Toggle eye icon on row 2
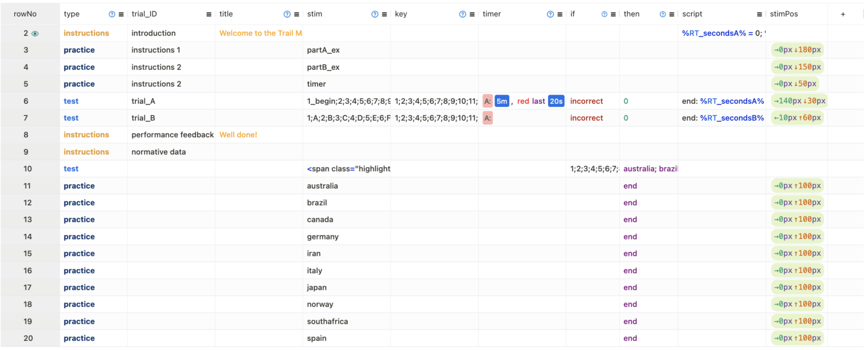Image resolution: width=868 pixels, height=350 pixels. tap(35, 33)
